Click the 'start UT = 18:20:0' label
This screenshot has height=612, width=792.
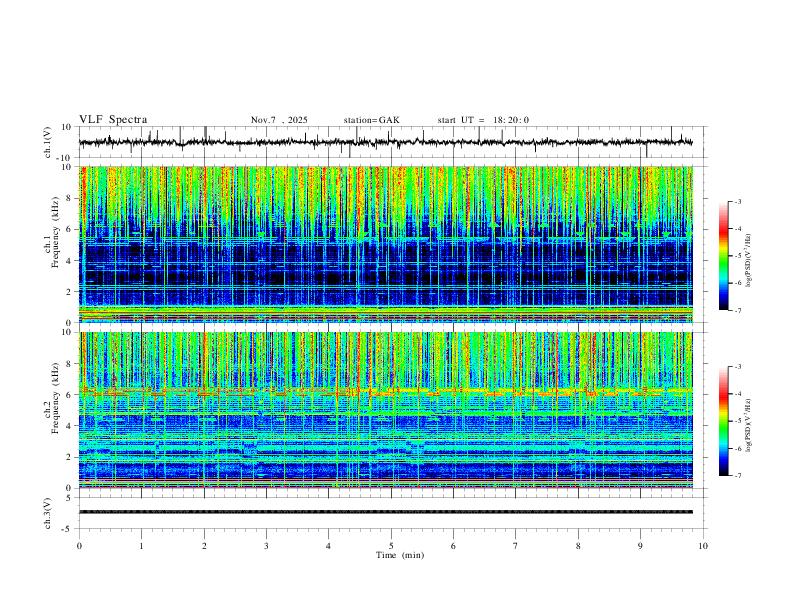point(483,120)
